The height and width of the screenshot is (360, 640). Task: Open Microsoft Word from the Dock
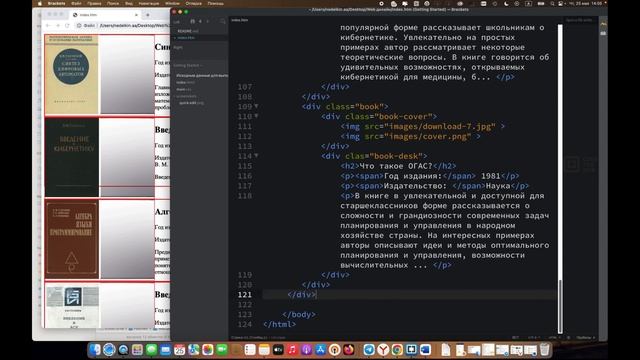click(425, 349)
